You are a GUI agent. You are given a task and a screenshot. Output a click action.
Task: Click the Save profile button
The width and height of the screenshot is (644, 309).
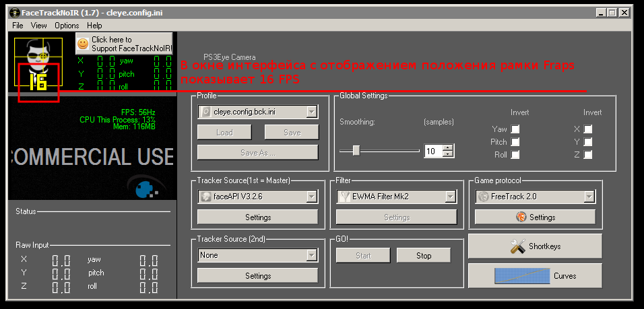pos(292,133)
